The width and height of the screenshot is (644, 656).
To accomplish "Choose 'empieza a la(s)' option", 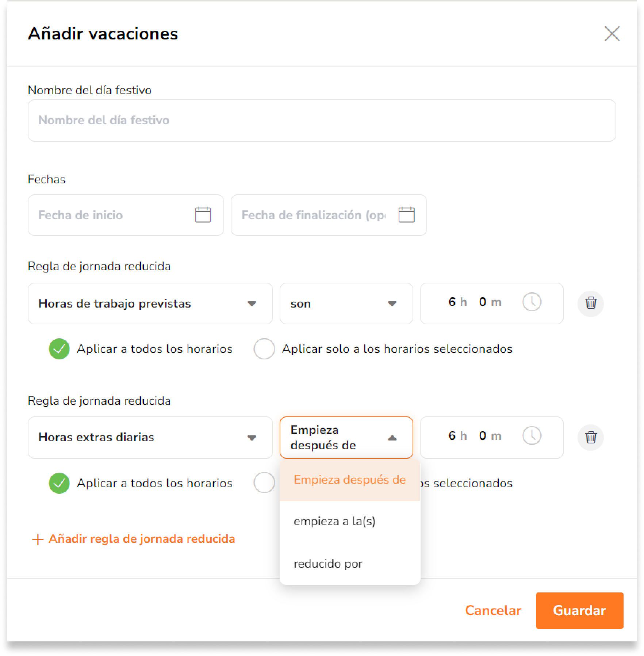I will click(350, 521).
